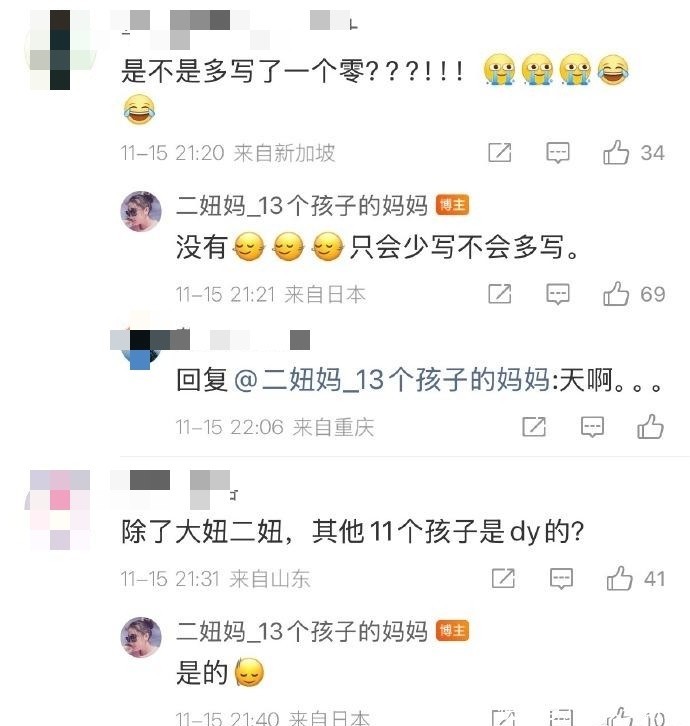Reply to the 21:31 comment from 山东
The image size is (690, 726).
pyautogui.click(x=561, y=578)
